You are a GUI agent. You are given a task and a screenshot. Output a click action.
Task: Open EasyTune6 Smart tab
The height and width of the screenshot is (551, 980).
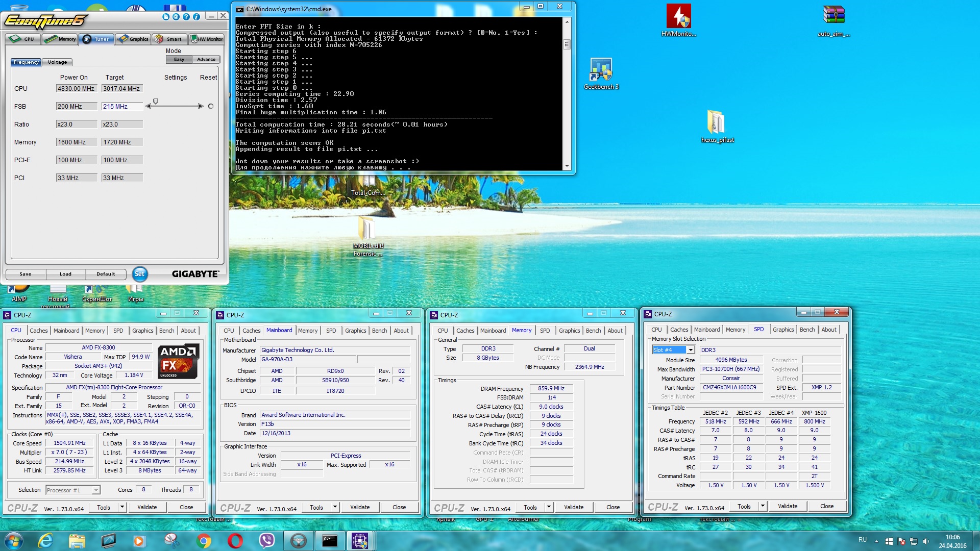169,39
